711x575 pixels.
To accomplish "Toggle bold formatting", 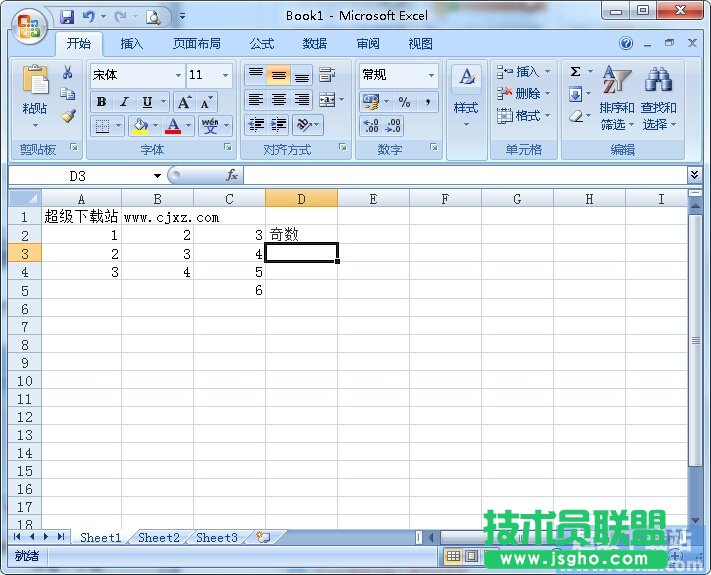I will (101, 102).
